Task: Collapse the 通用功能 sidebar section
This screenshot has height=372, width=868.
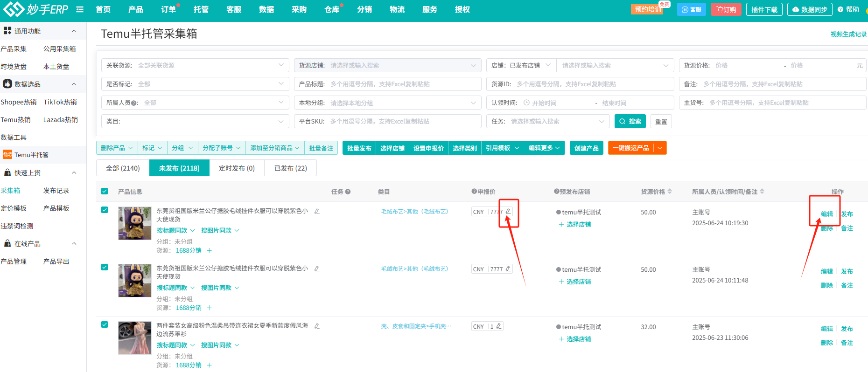Action: coord(74,31)
